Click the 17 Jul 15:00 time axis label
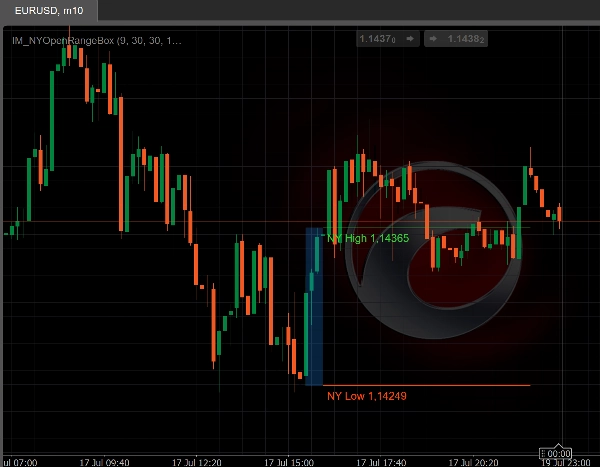This screenshot has width=600, height=467. (289, 462)
